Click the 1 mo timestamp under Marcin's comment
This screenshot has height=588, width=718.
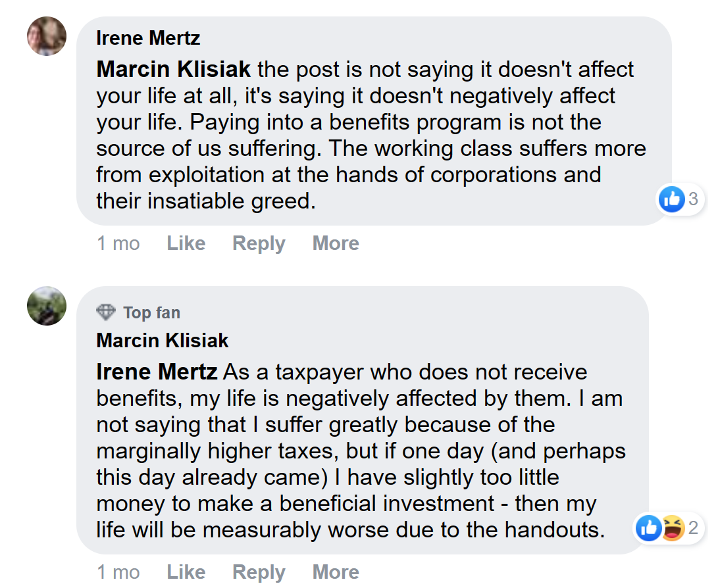(x=118, y=572)
